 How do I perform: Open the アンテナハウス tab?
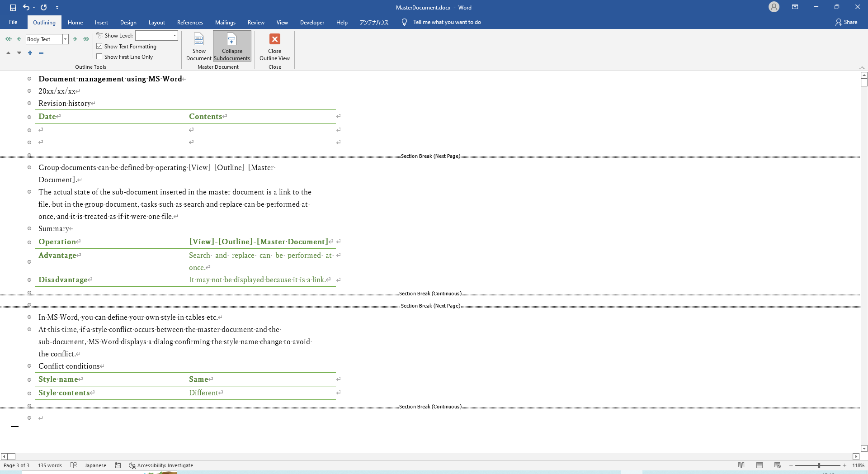374,22
